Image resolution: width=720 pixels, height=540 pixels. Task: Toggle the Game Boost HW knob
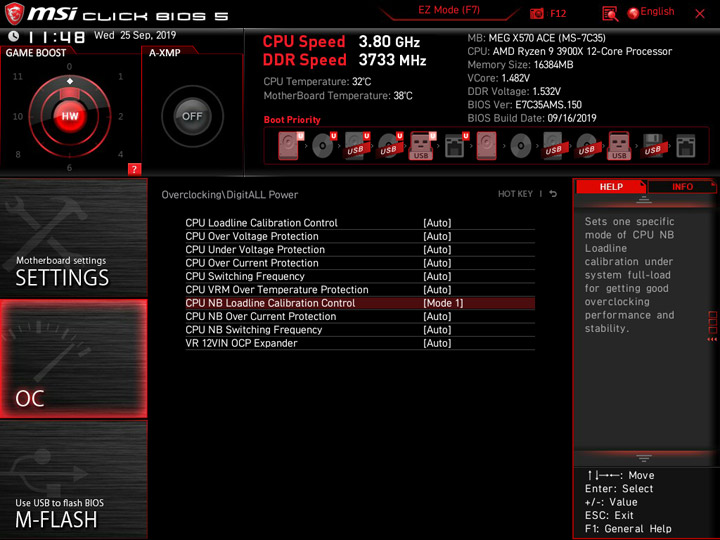tap(70, 116)
